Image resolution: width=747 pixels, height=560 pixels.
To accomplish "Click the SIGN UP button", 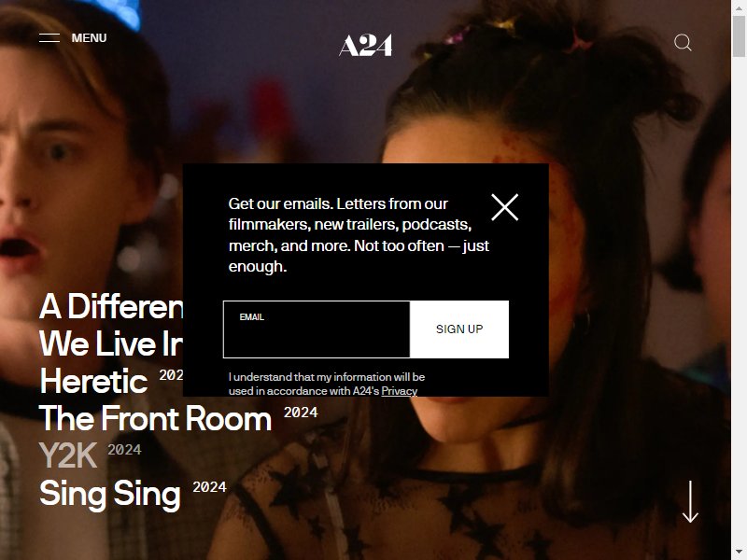I will tap(459, 329).
